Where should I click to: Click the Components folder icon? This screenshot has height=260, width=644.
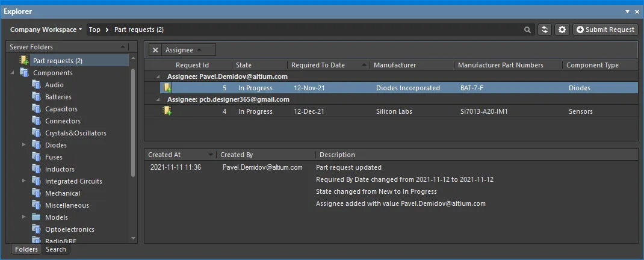(x=24, y=73)
